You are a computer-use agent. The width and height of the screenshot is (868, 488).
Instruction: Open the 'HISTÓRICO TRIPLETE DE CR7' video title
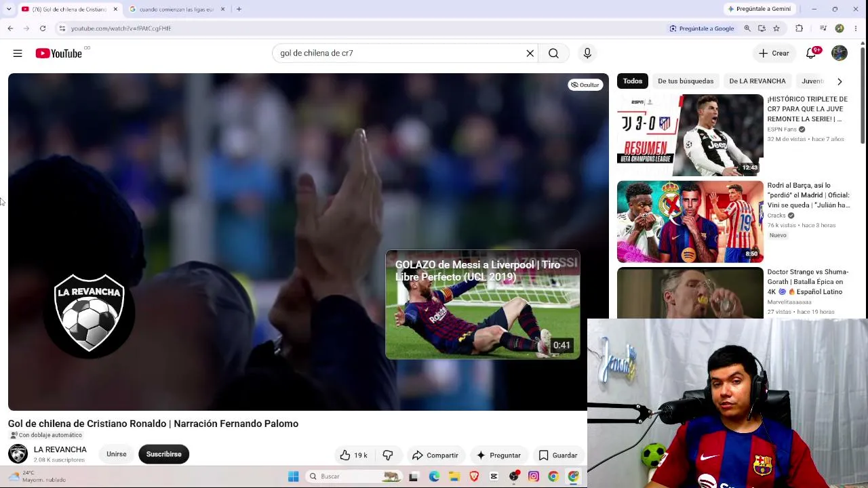(808, 109)
